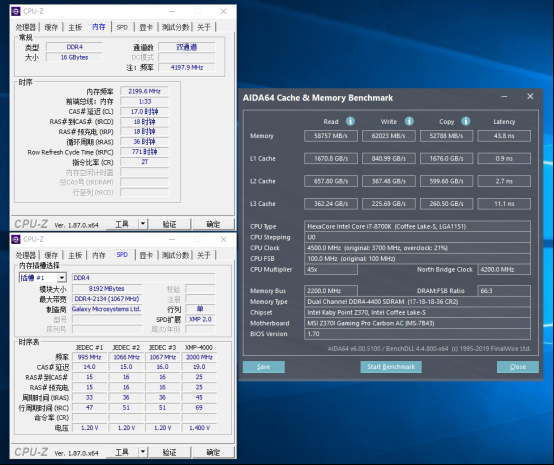Expand the 插槽 #1 slot selection dropdown
Image resolution: width=554 pixels, height=465 pixels.
(62, 278)
